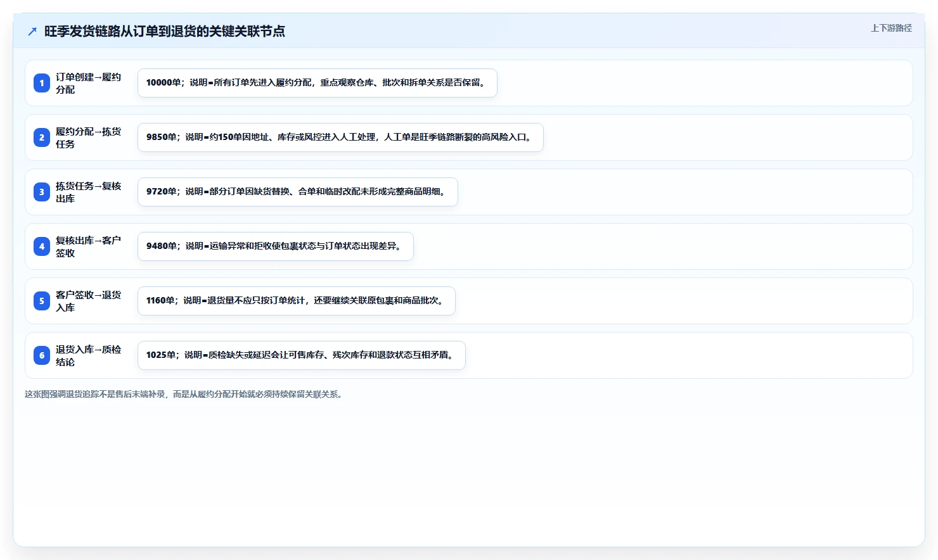The width and height of the screenshot is (938, 560).
Task: Click the step 3 number badge
Action: tap(42, 192)
